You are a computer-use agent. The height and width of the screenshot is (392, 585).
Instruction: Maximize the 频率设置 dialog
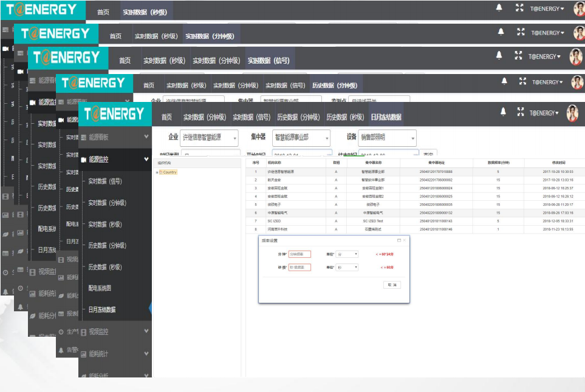click(399, 240)
